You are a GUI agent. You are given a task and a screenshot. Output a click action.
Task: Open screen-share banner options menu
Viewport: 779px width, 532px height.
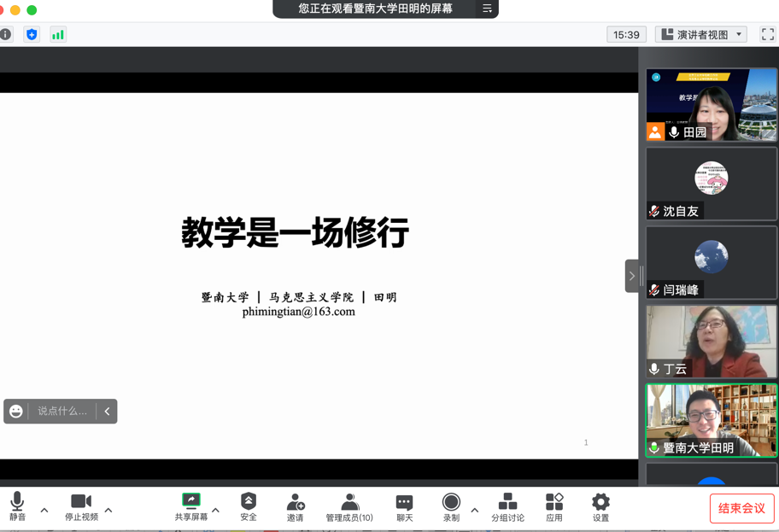coord(487,9)
